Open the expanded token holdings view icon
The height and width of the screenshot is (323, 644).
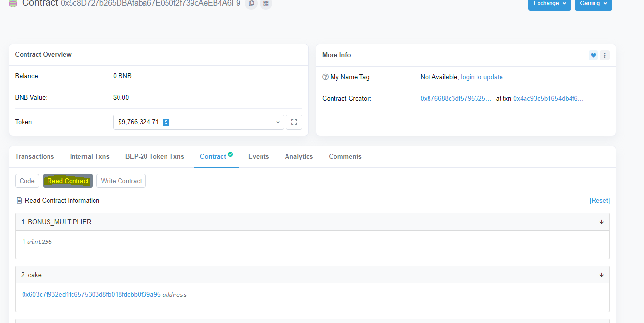pos(294,122)
